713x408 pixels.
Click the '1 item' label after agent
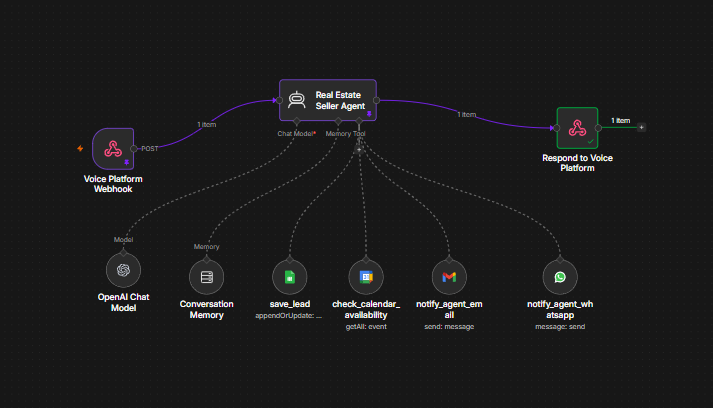[467, 114]
